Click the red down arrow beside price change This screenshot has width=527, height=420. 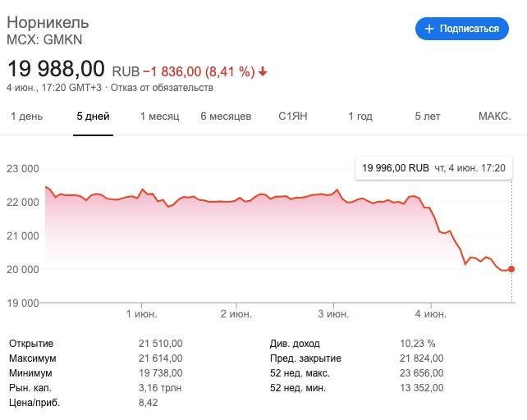[263, 71]
